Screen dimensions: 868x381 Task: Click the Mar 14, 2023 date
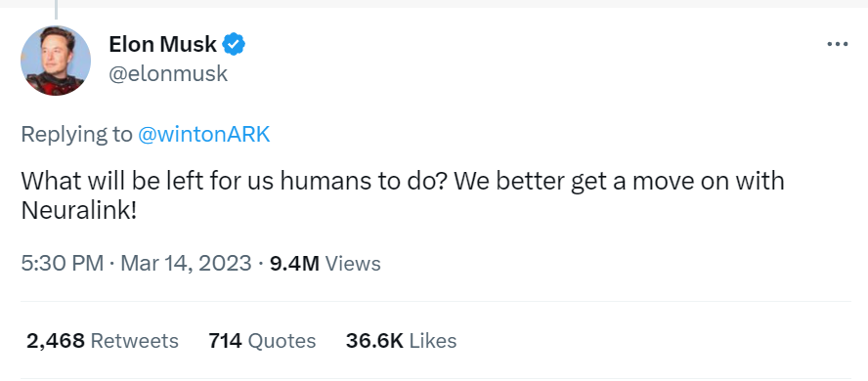[x=186, y=263]
